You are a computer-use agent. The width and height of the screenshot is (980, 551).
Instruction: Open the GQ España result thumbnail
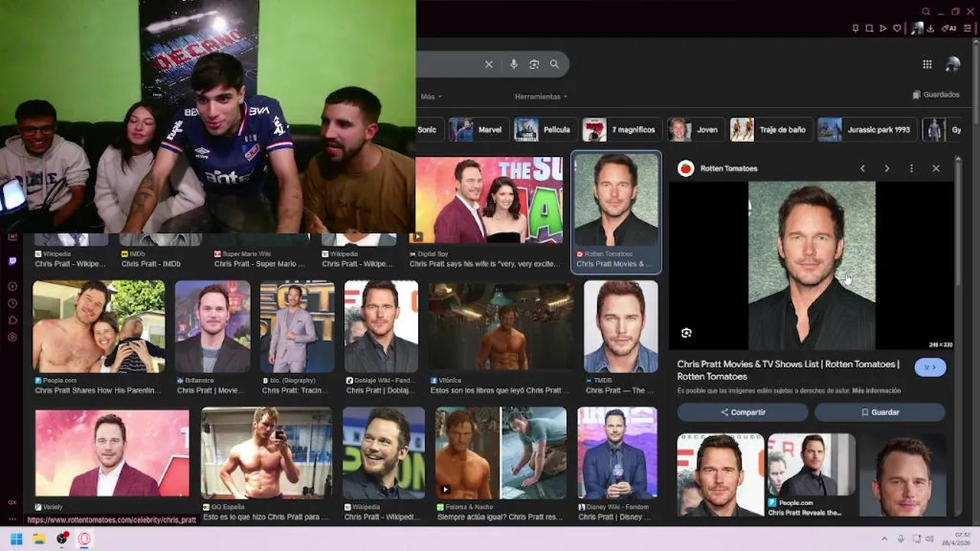[266, 453]
